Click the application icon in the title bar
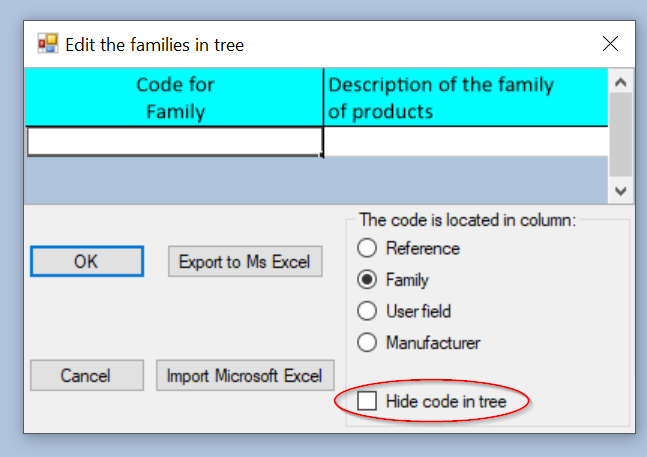Viewport: 647px width, 457px height. pyautogui.click(x=47, y=44)
